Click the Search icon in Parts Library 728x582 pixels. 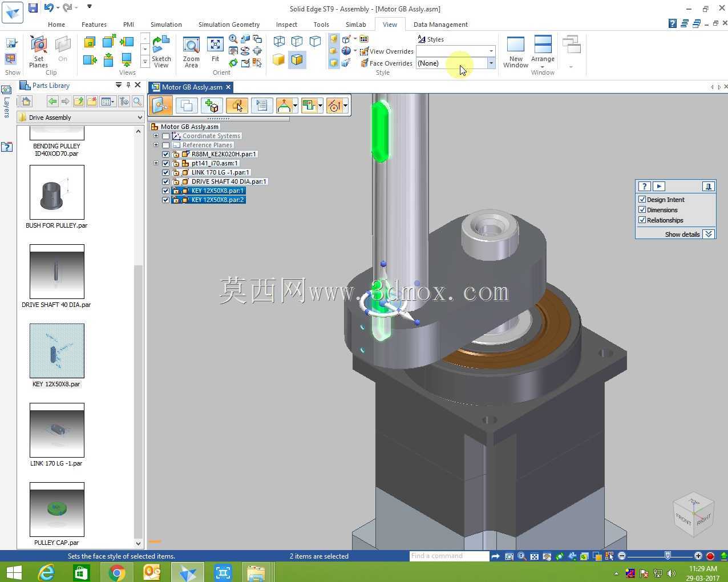(137, 102)
